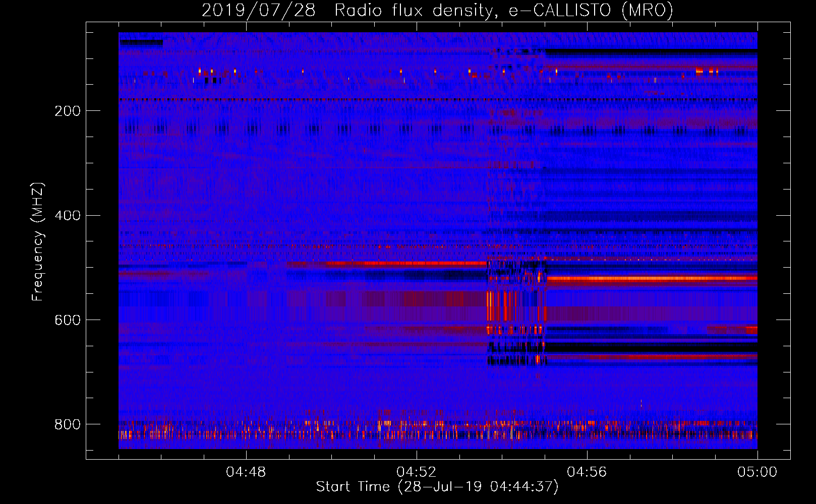Click the "Frequency (MHZ)" axis label

38,242
